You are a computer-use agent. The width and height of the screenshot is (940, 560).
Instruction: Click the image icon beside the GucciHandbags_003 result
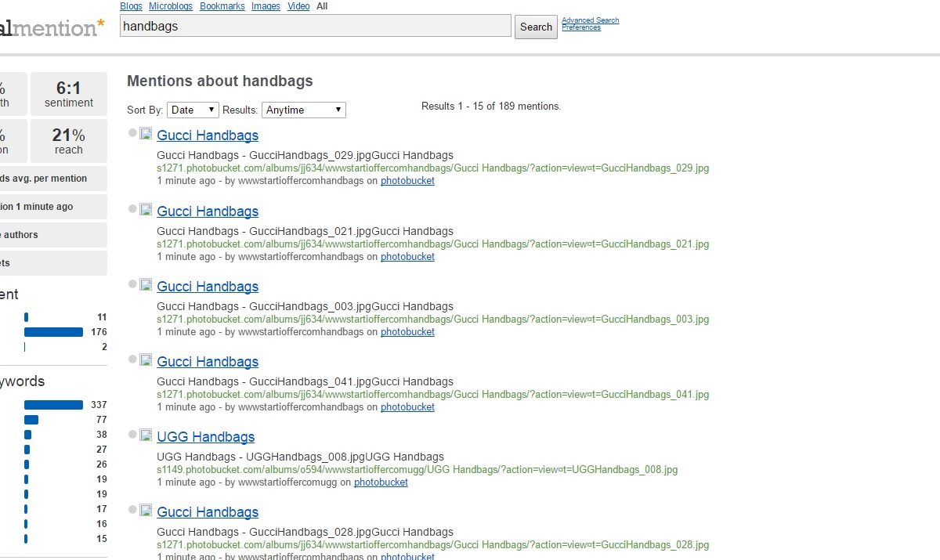tap(146, 285)
